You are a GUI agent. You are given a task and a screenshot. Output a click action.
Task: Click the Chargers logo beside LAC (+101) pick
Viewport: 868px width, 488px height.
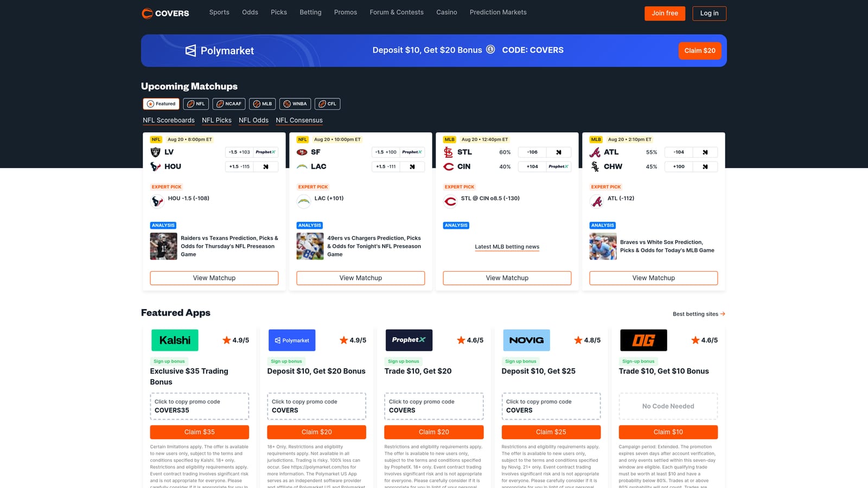click(304, 202)
